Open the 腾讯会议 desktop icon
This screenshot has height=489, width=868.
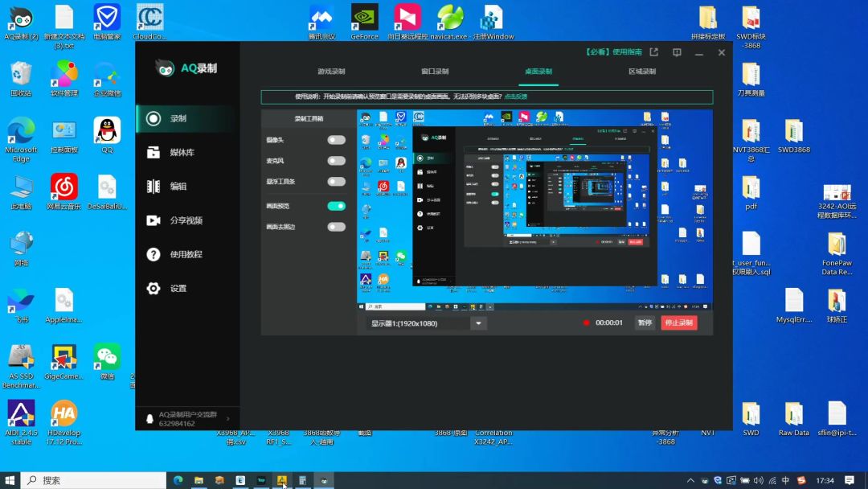[x=321, y=23]
